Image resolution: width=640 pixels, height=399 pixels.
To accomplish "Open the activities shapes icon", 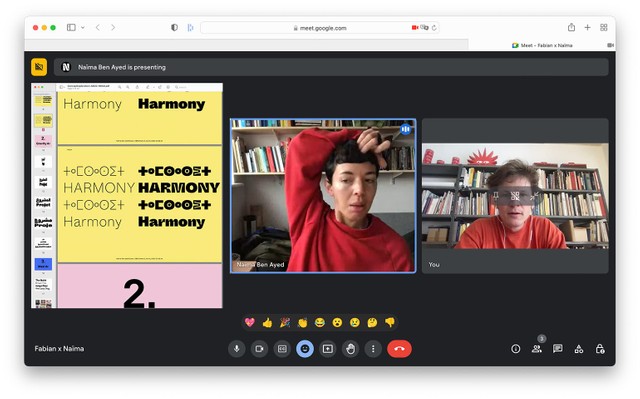I will tap(579, 349).
